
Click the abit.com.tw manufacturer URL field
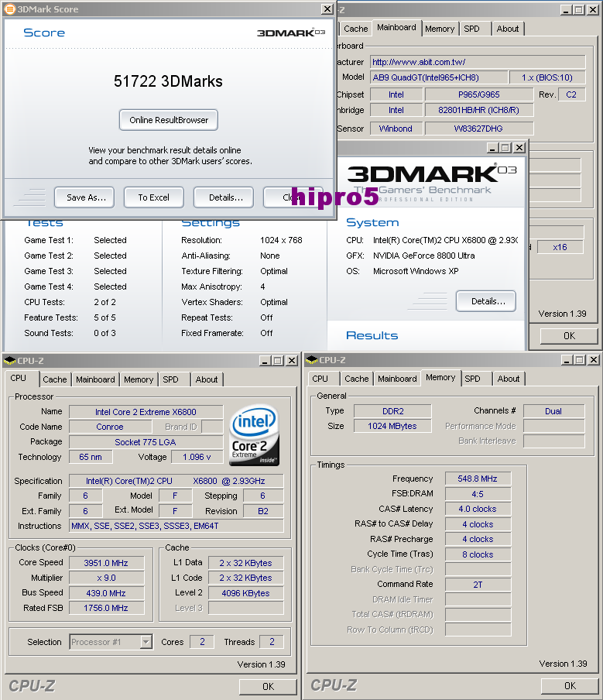coord(478,62)
